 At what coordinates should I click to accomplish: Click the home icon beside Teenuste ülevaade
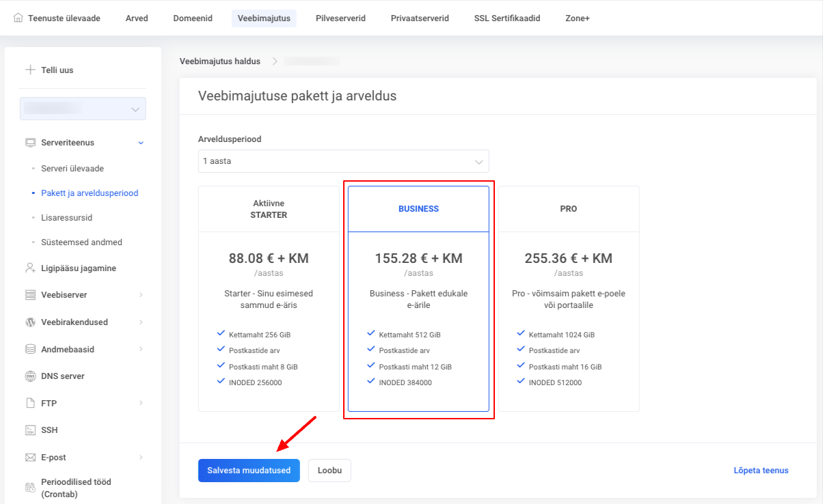(18, 18)
